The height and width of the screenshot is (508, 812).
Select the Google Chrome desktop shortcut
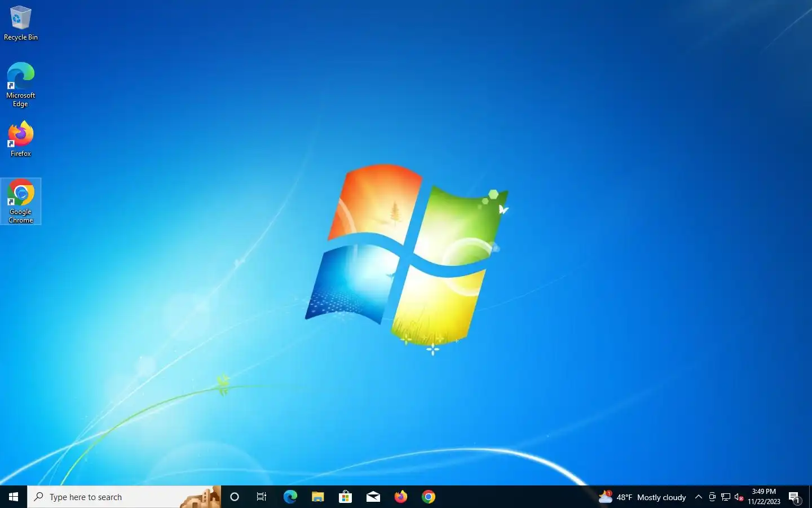(21, 202)
